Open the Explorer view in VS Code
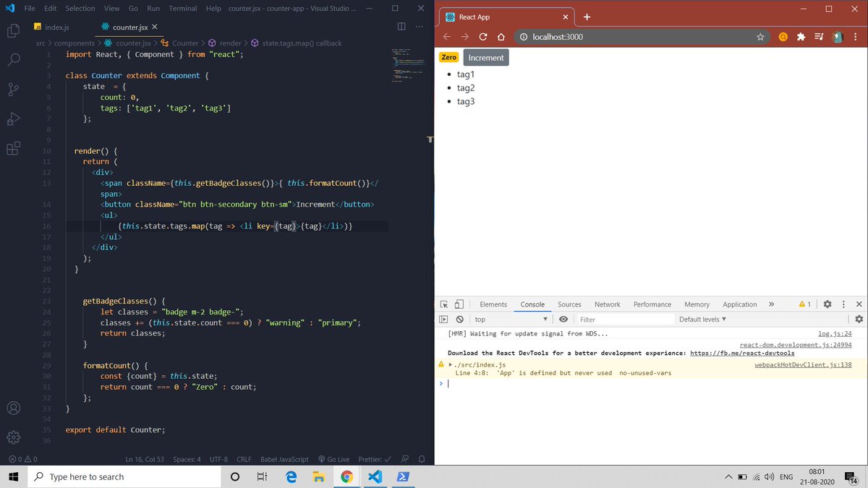 tap(13, 31)
